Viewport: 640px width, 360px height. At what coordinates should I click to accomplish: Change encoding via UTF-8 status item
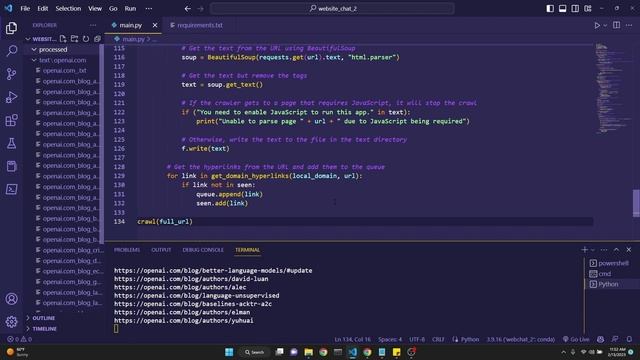[x=417, y=339]
